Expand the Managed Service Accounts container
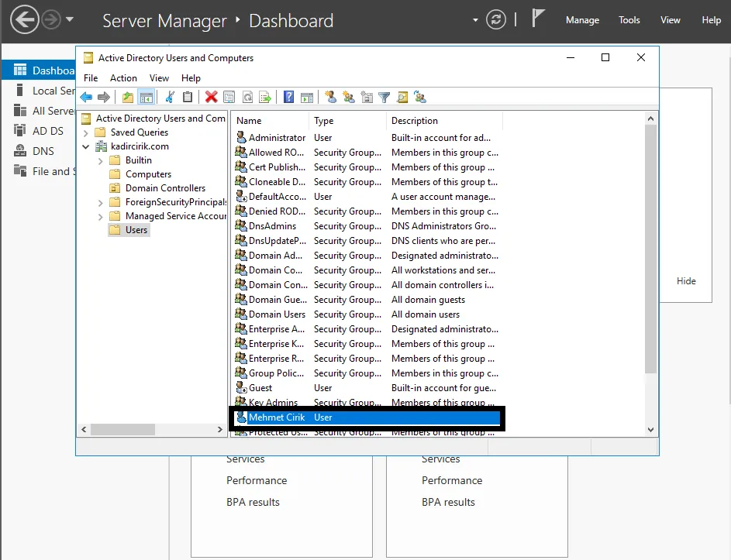 (x=100, y=217)
